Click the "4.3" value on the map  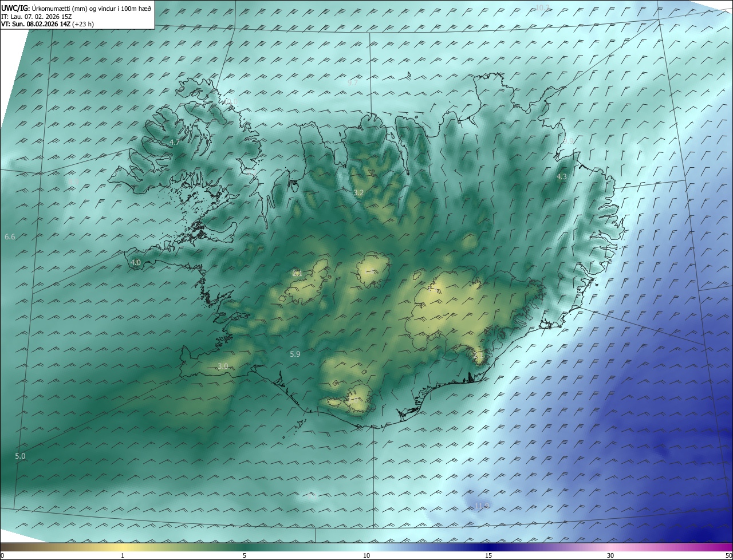pyautogui.click(x=562, y=177)
